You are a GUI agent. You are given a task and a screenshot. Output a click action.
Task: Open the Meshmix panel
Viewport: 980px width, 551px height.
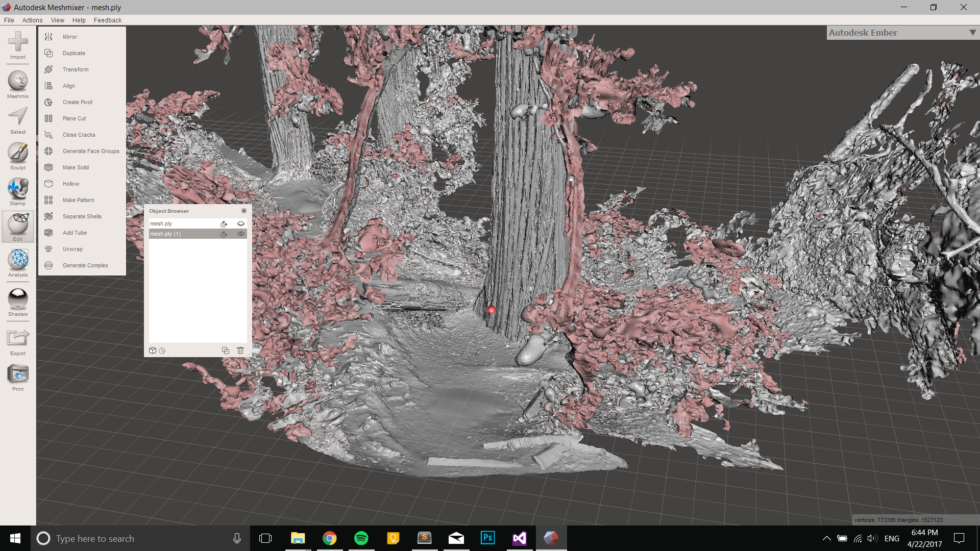point(18,84)
